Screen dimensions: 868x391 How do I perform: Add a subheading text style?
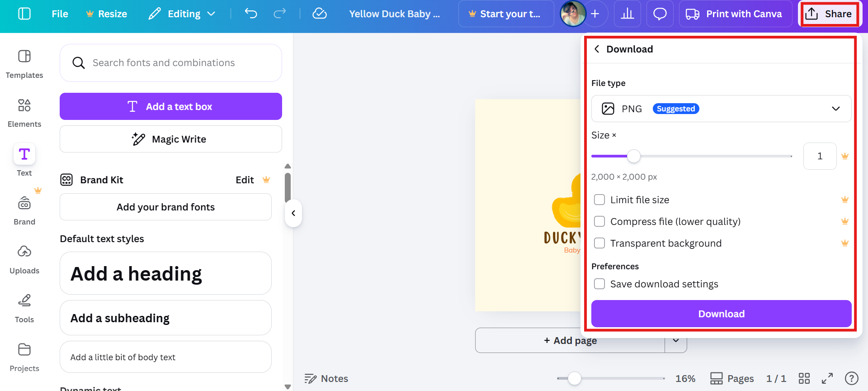point(165,318)
